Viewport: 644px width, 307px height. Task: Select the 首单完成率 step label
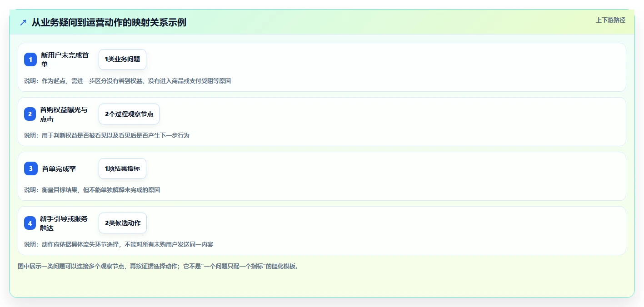point(59,168)
